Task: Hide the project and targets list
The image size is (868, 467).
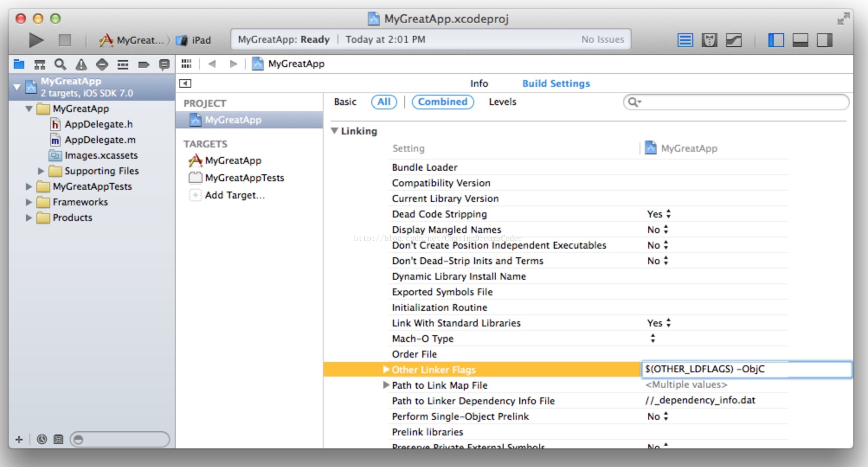Action: (185, 83)
